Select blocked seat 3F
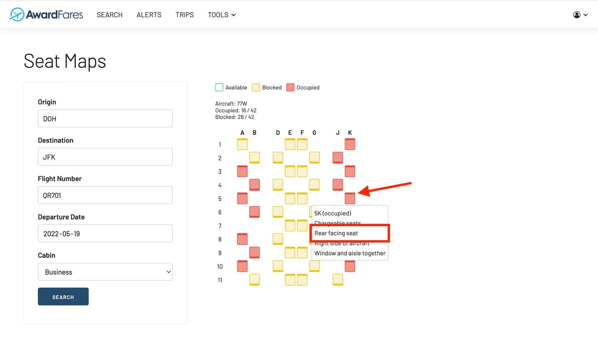Image resolution: width=598 pixels, height=364 pixels. 302,171
